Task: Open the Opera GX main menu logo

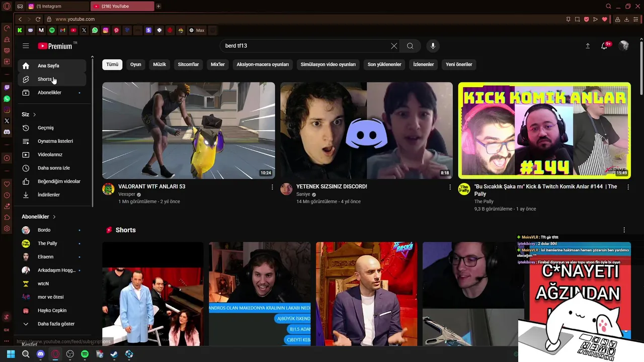Action: 7,6
